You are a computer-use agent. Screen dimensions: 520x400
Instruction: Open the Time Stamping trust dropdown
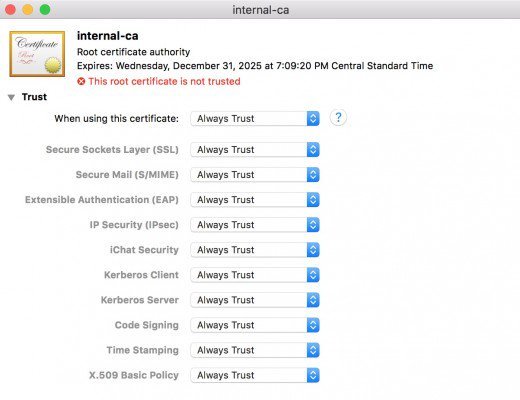255,350
